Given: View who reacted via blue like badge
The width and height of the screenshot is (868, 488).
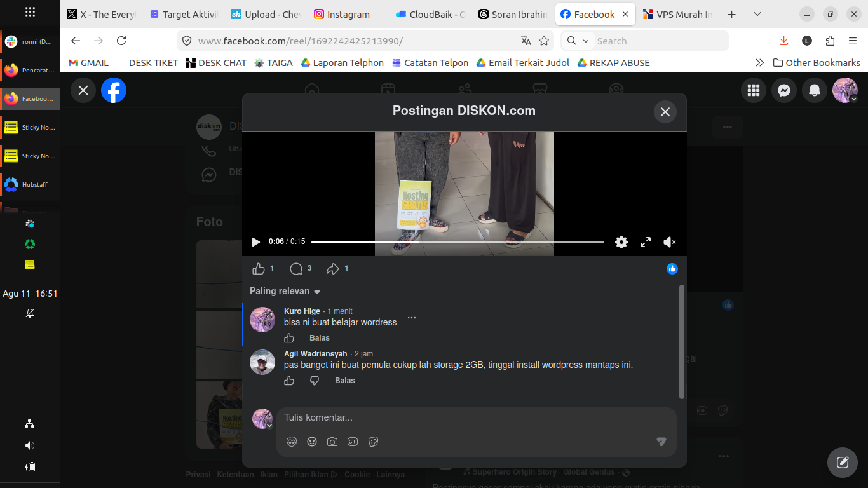Looking at the screenshot, I should pyautogui.click(x=672, y=269).
